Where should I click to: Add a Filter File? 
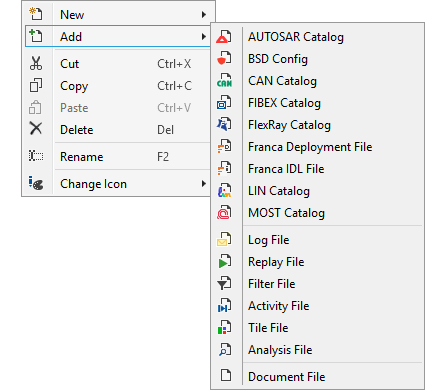pyautogui.click(x=318, y=284)
